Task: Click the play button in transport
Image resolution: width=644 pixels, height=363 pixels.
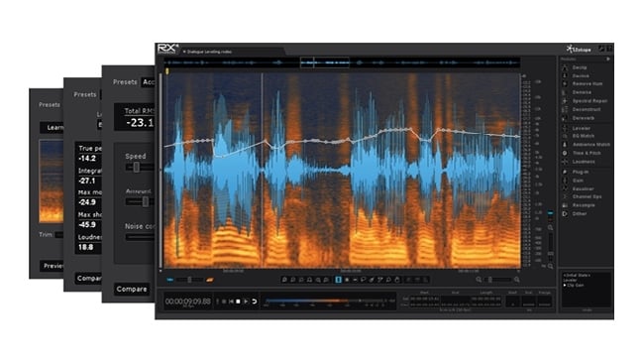Action: click(246, 302)
